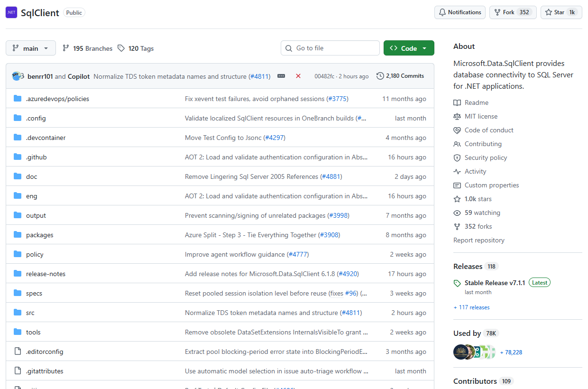This screenshot has height=389, width=588.
Task: Open pull request #4920 link
Action: tap(348, 274)
